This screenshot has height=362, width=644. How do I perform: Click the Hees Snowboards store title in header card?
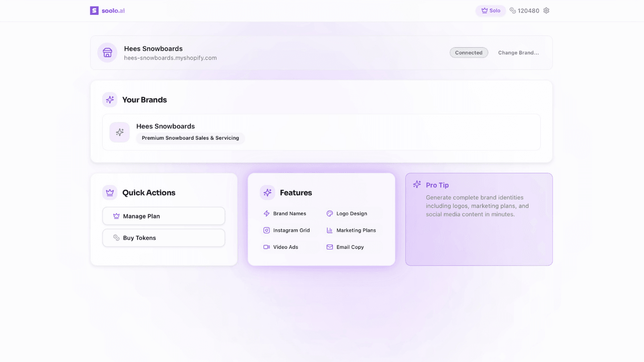153,49
